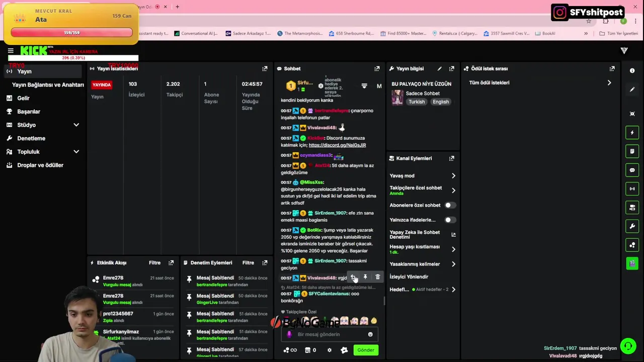Open Takipçilere özel sohbet options arrow
This screenshot has height=362, width=644.
(x=453, y=191)
